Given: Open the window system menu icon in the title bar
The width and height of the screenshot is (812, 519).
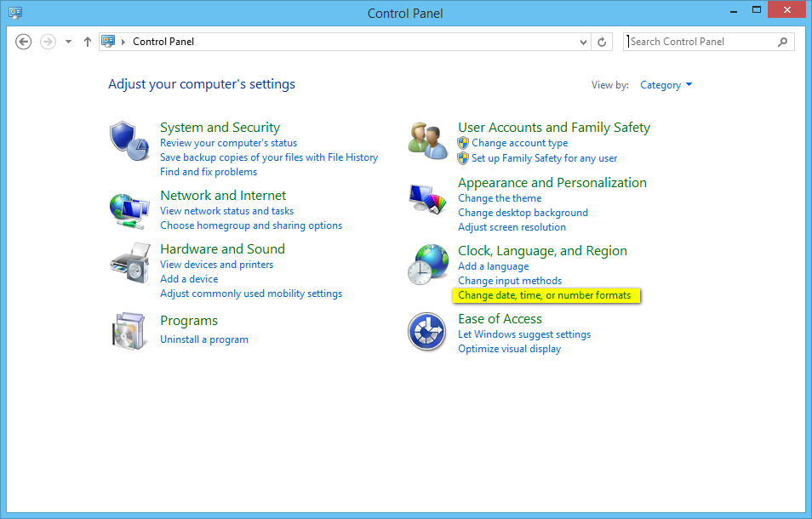Looking at the screenshot, I should (15, 13).
